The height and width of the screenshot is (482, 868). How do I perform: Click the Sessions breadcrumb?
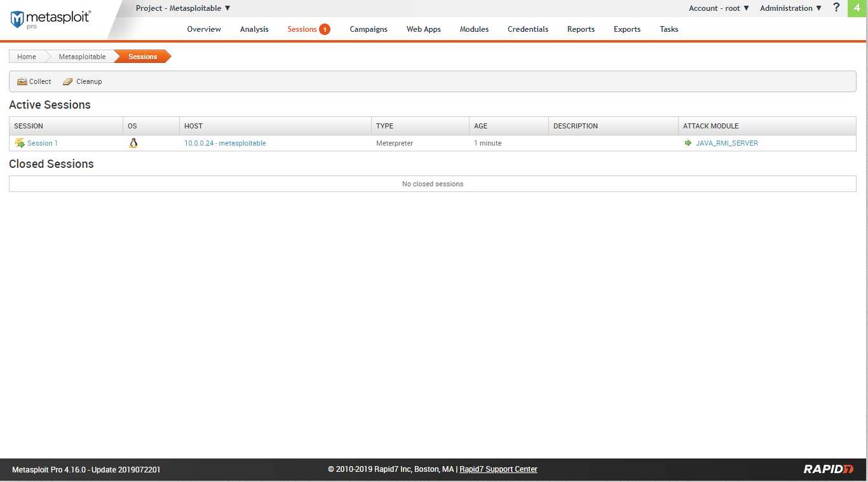[x=143, y=57]
